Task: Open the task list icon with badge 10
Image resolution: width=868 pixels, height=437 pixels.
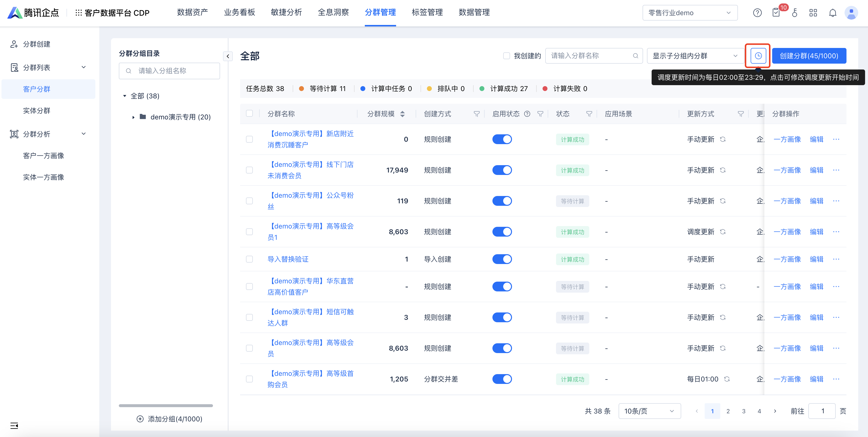Action: click(776, 13)
